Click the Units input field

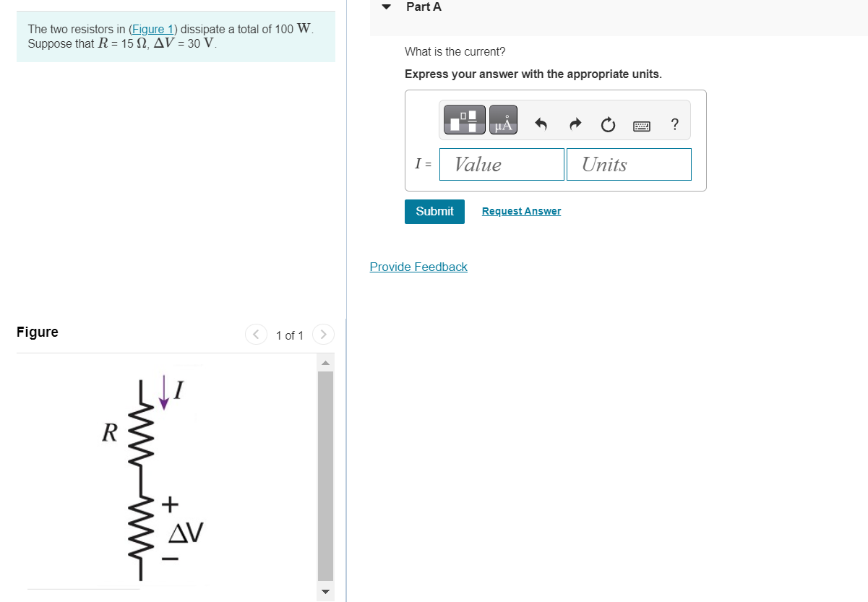point(629,164)
